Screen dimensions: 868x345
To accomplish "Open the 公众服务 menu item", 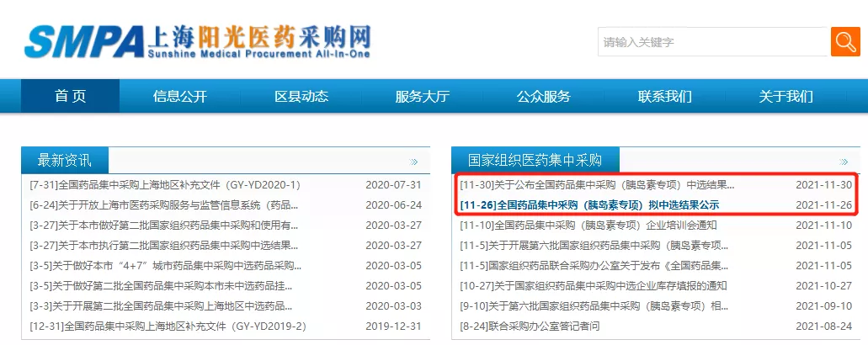I will [544, 96].
